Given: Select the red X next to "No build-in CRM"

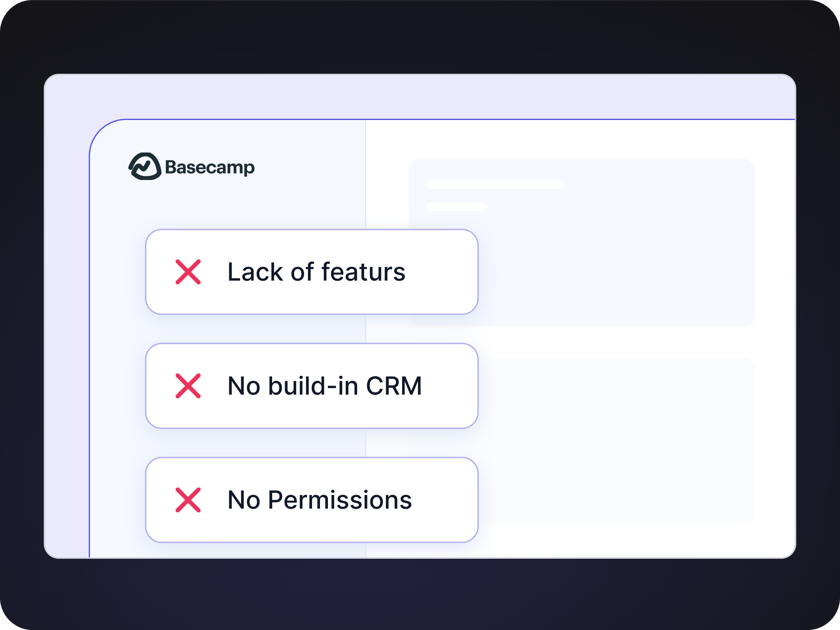Looking at the screenshot, I should pos(188,386).
